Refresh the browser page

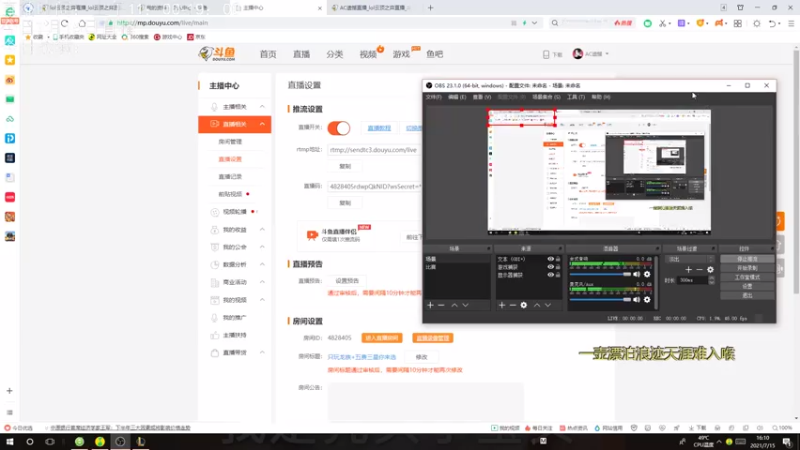[x=64, y=23]
